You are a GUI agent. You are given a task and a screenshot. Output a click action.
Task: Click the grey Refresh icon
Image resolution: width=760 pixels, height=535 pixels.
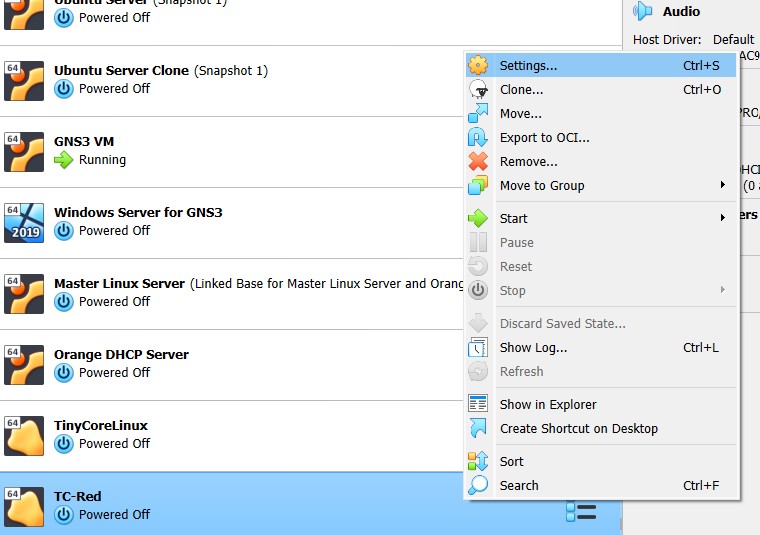(478, 371)
